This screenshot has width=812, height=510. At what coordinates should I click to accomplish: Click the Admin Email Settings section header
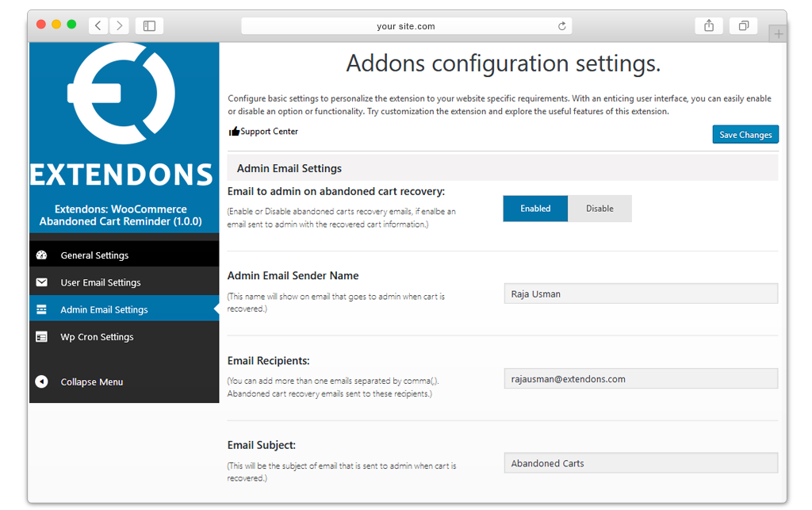502,168
